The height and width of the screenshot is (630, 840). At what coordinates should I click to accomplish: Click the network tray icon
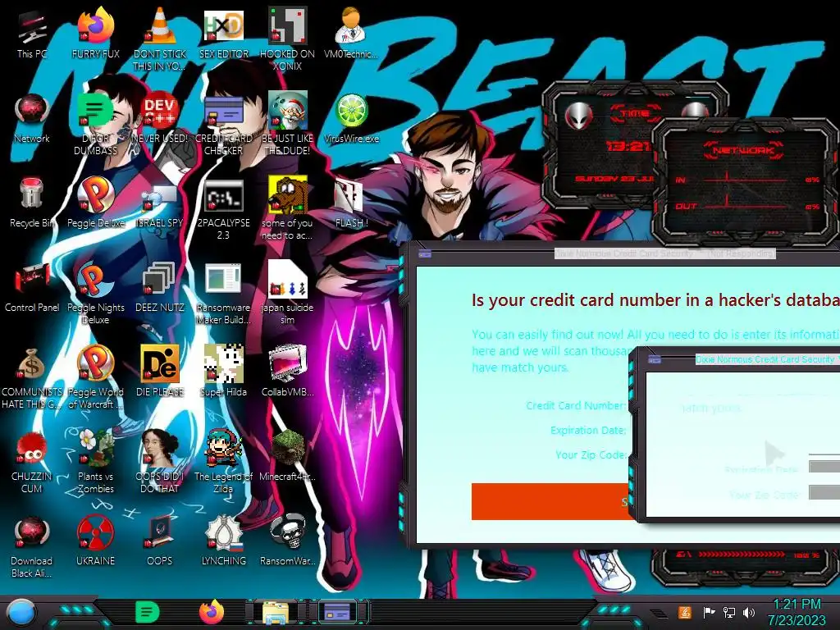pos(729,612)
